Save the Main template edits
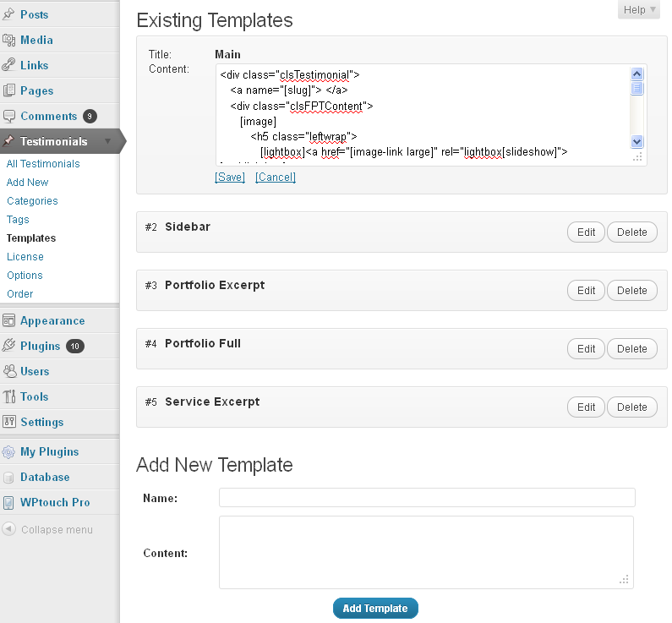Screen dimensions: 672x623 230,177
